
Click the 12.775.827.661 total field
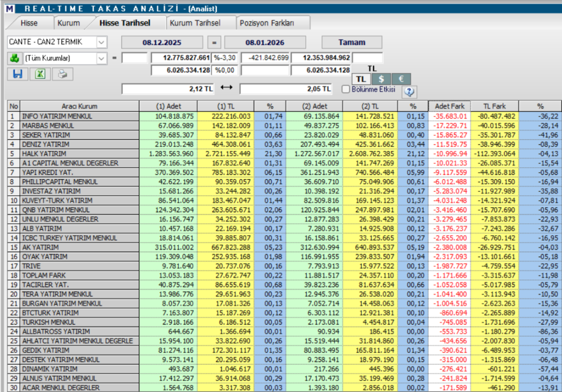[x=181, y=58]
